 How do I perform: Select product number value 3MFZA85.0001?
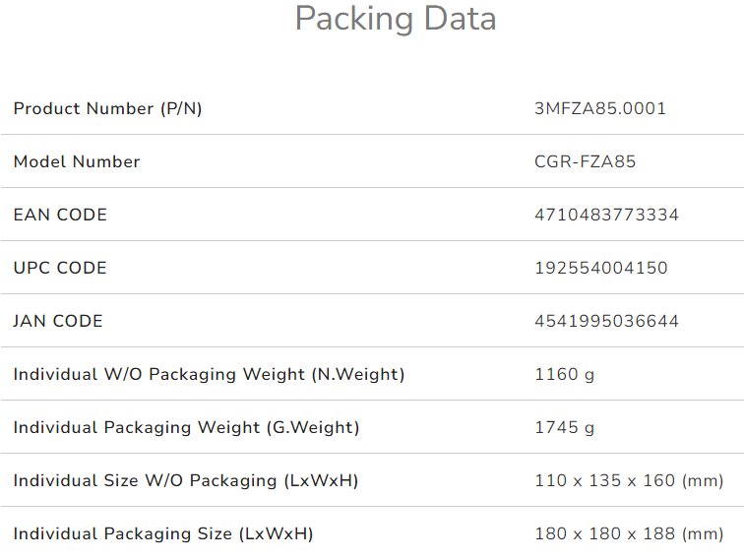(x=599, y=108)
